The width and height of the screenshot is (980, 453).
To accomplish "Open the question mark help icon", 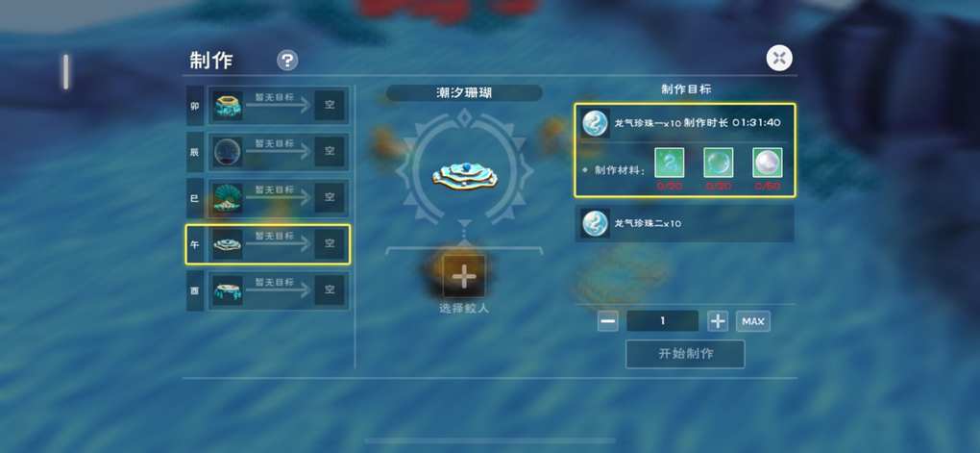I will pyautogui.click(x=287, y=61).
